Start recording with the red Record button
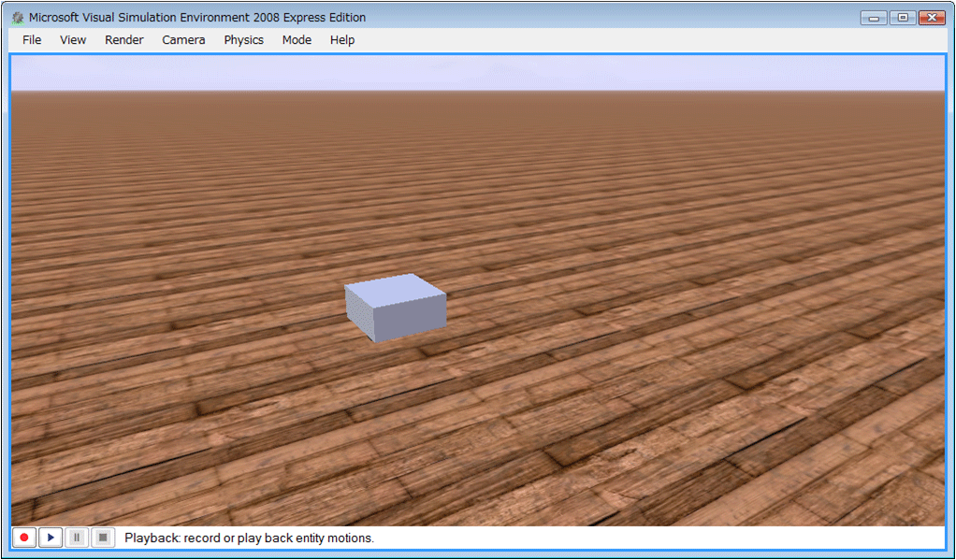The image size is (956, 560). [x=24, y=538]
